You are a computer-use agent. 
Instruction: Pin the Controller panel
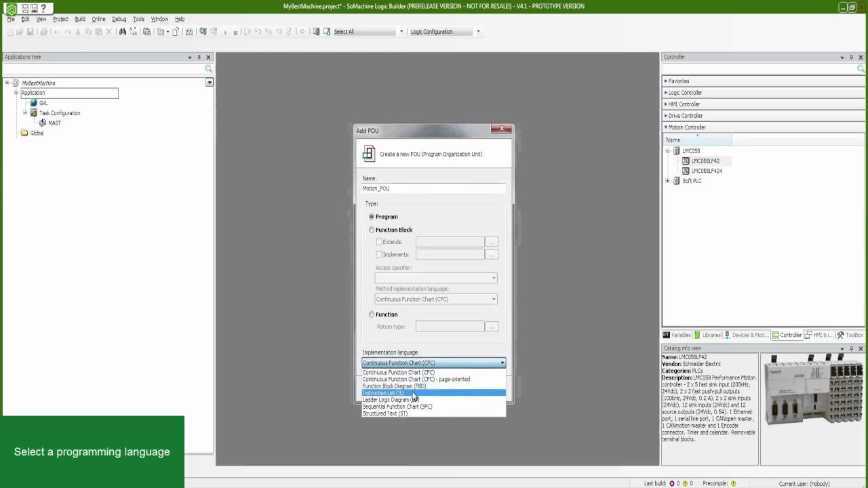pyautogui.click(x=851, y=57)
